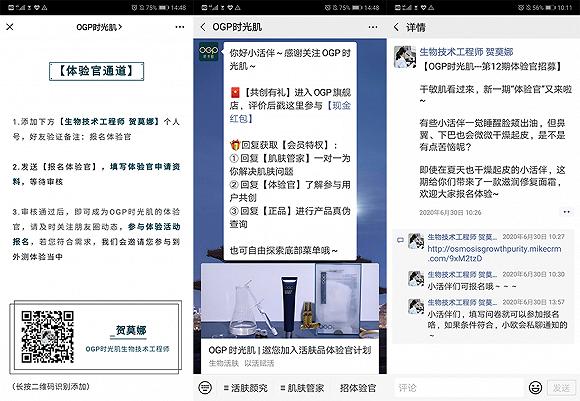The width and height of the screenshot is (580, 401).
Task: Close the OGP时光肌 article page
Action: point(10,27)
